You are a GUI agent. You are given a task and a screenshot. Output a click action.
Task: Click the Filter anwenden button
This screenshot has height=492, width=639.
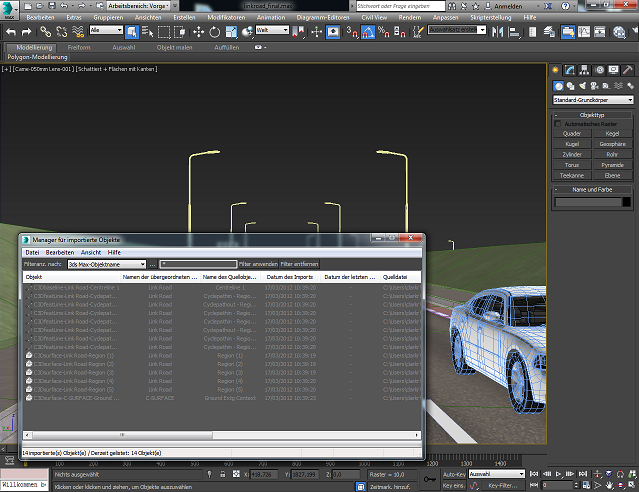pyautogui.click(x=258, y=264)
